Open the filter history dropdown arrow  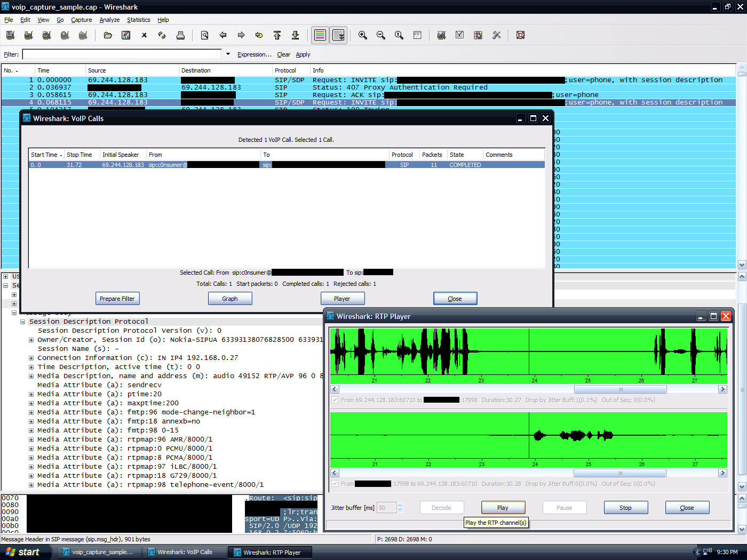228,54
